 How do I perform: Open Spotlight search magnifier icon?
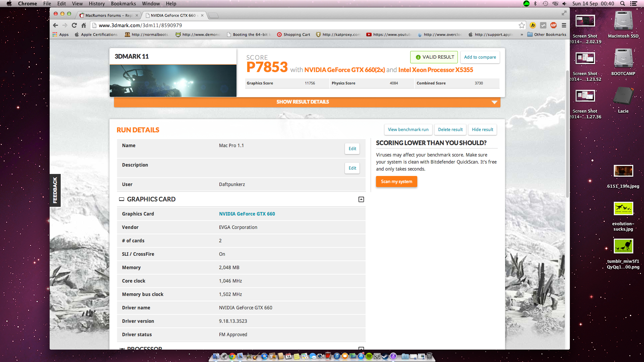pos(623,4)
